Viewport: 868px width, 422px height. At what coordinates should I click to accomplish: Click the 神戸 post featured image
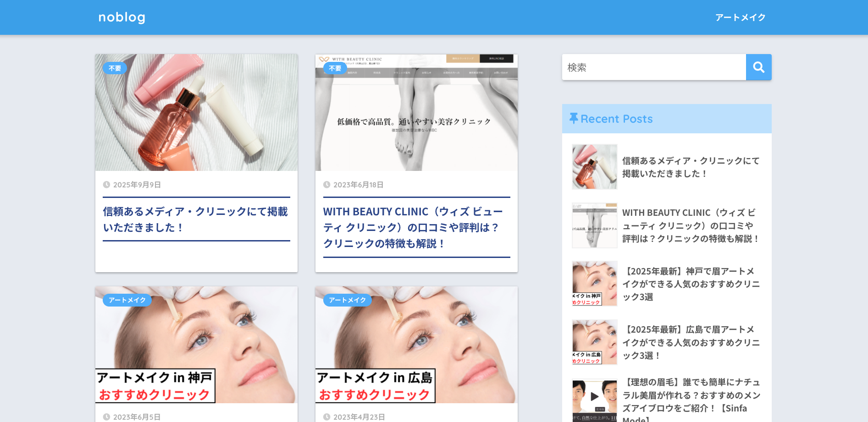point(196,344)
